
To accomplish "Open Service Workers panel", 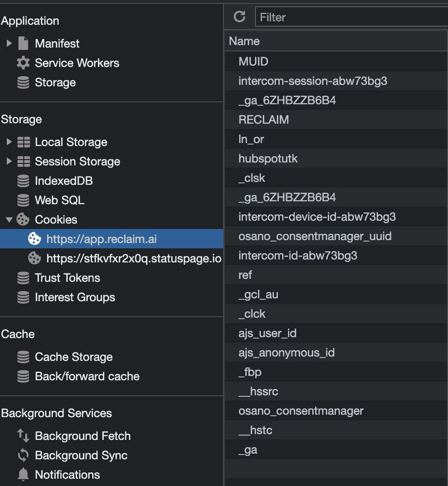I will click(x=77, y=63).
